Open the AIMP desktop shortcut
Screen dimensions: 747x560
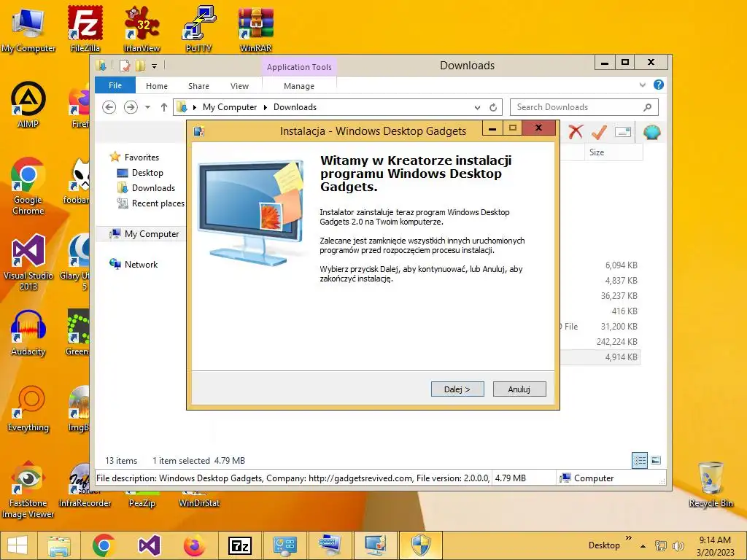[x=28, y=105]
